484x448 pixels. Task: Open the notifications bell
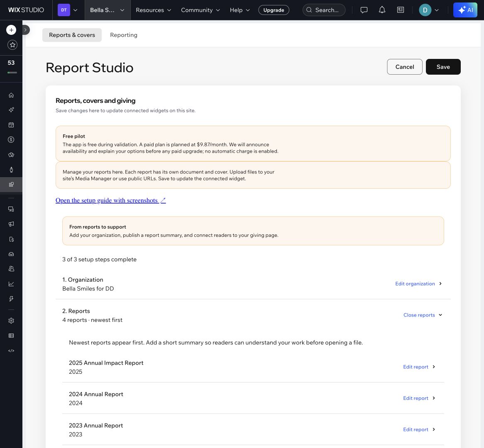tap(382, 10)
